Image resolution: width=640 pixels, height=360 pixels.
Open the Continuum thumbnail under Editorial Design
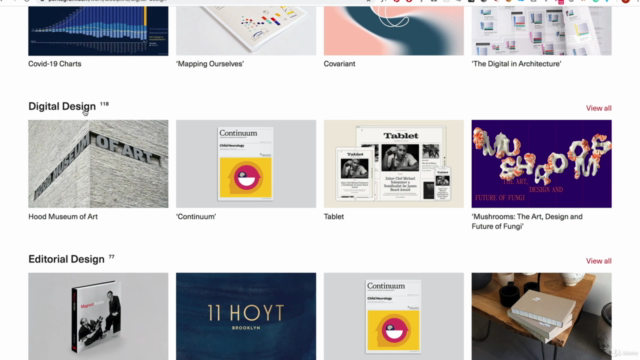pyautogui.click(x=393, y=316)
